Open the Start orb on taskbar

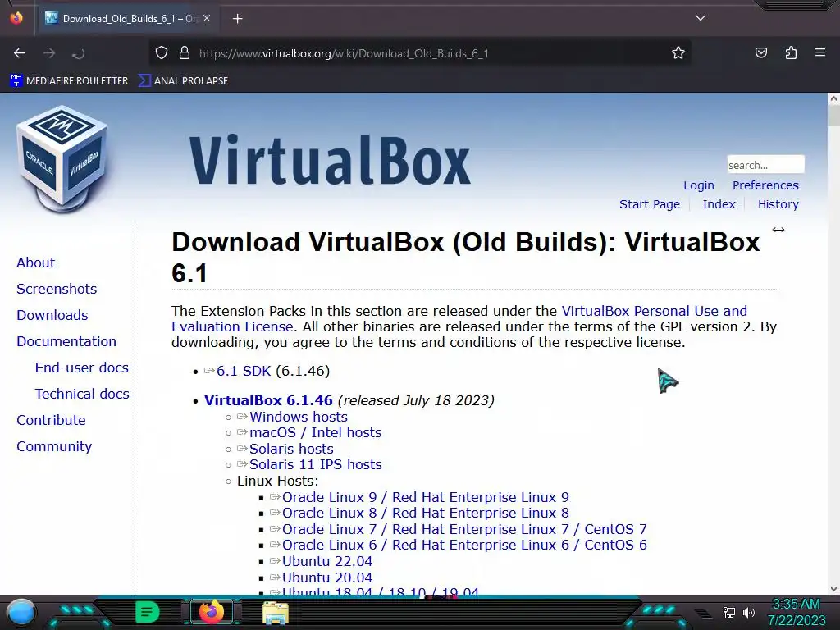(21, 613)
